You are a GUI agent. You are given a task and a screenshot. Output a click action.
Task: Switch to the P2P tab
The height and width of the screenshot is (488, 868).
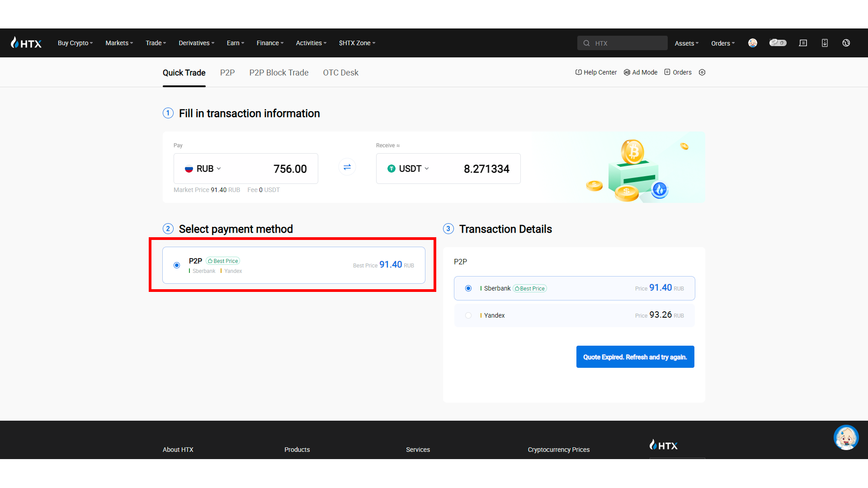(x=227, y=73)
